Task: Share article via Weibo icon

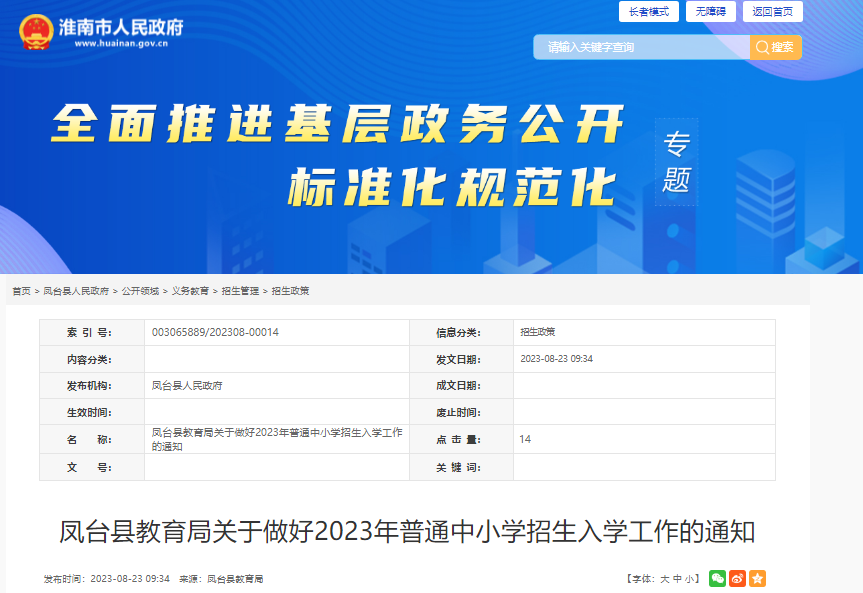Action: [x=737, y=578]
